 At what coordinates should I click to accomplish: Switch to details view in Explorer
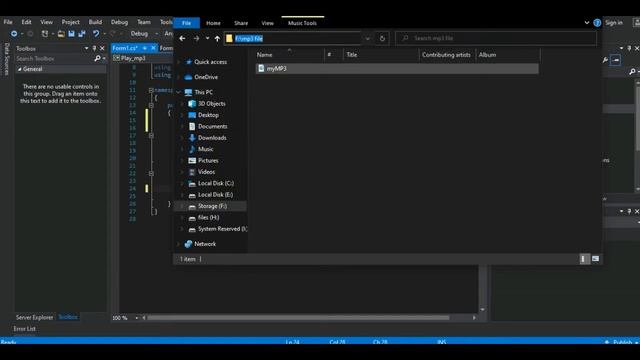point(585,259)
